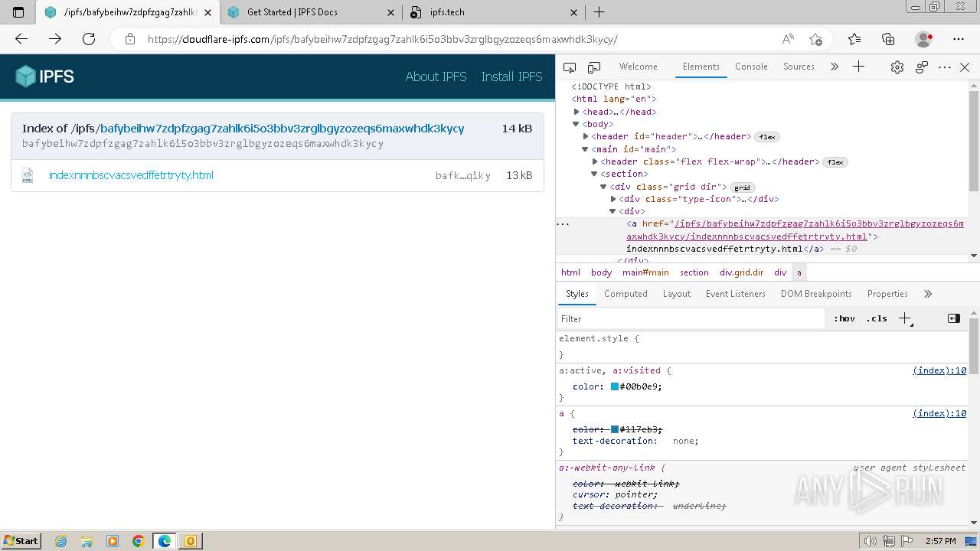The image size is (980, 551).
Task: Toggle device emulation icon in DevTools
Action: coord(594,67)
